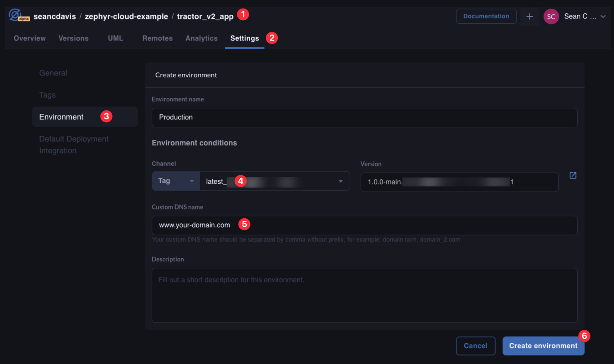Click the Environment conditions heading
The image size is (614, 364).
pos(194,143)
